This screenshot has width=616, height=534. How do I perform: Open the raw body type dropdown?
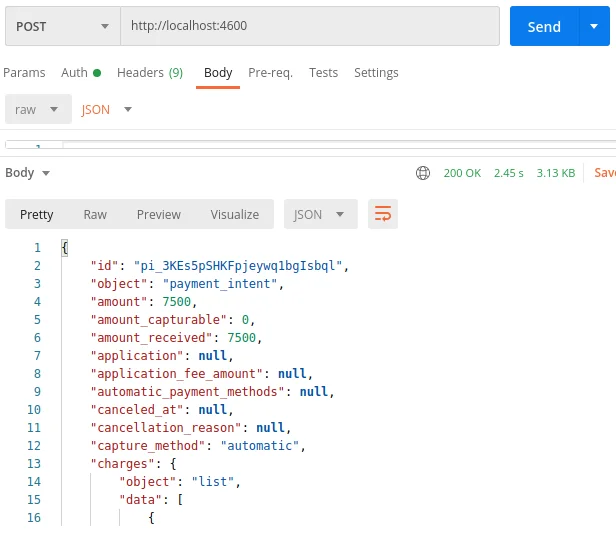point(38,109)
